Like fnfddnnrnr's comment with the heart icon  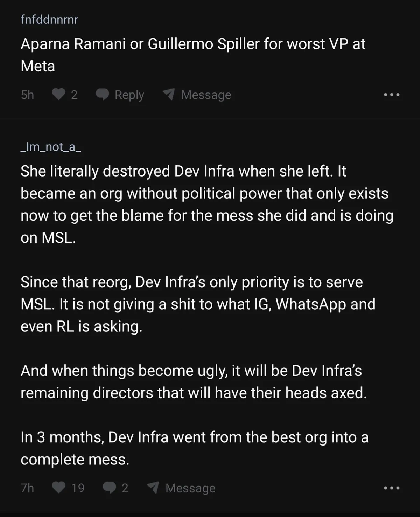tap(58, 95)
